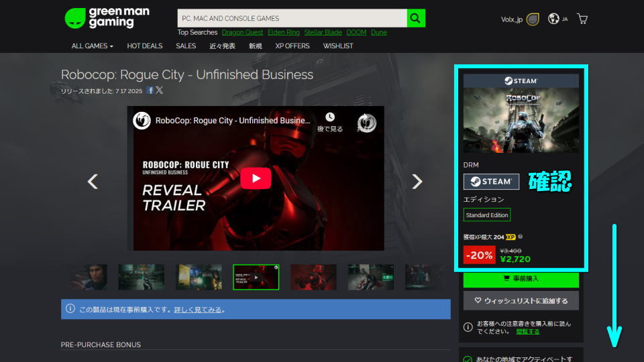644x362 pixels.
Task: Select the Standard Edition option
Action: (x=487, y=215)
